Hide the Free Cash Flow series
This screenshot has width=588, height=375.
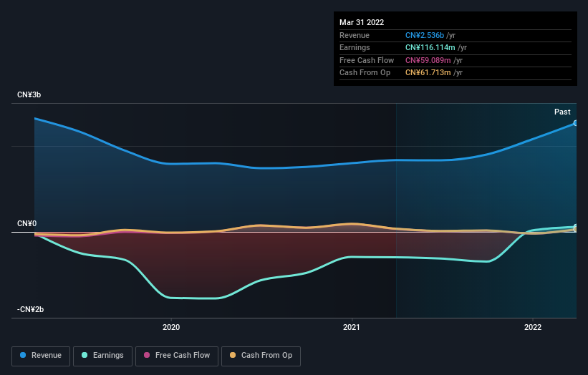tap(175, 356)
